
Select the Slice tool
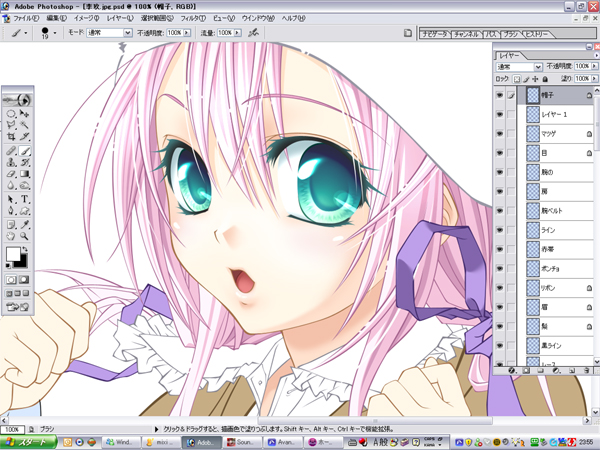pos(24,136)
